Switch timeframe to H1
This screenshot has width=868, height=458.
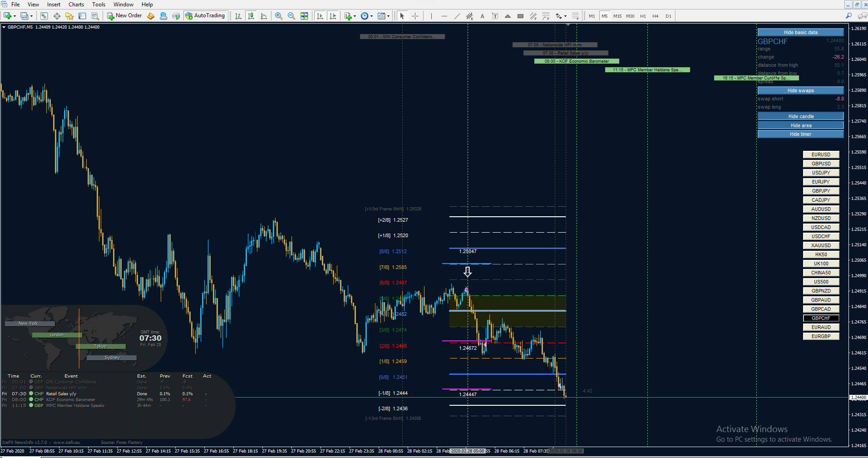pos(643,16)
